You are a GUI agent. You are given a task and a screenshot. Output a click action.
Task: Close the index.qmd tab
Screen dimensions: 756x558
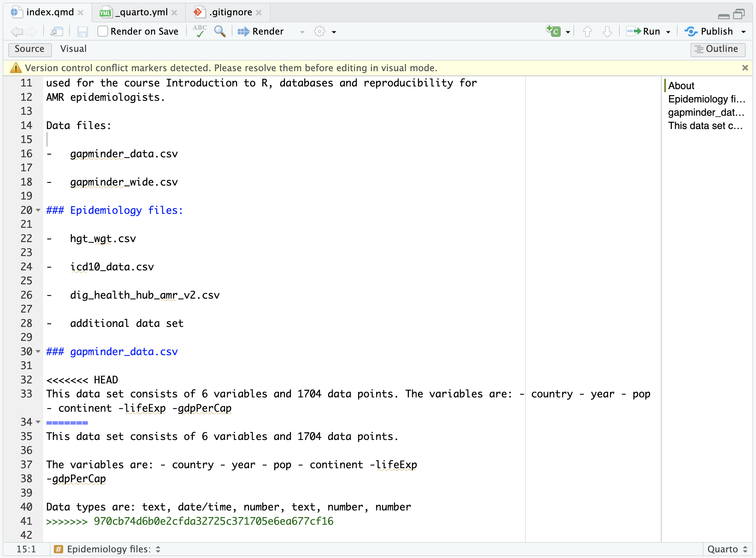click(x=80, y=13)
